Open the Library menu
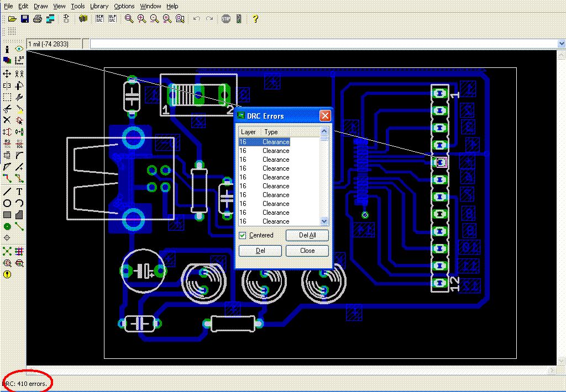566x392 pixels. [99, 6]
